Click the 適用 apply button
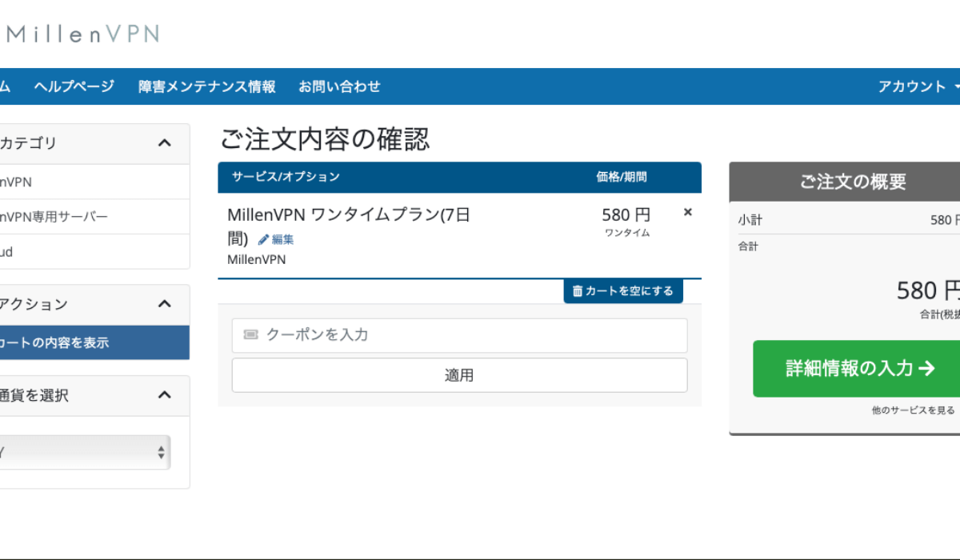 click(459, 375)
